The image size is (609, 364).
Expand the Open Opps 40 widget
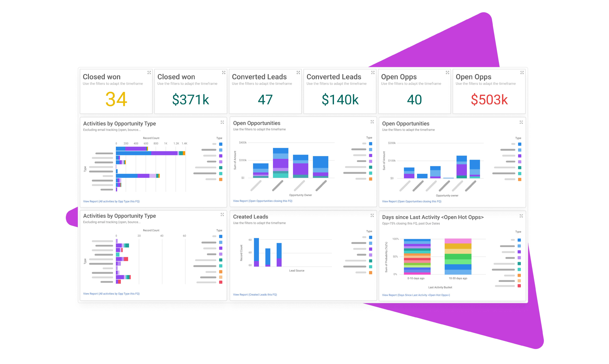[447, 73]
